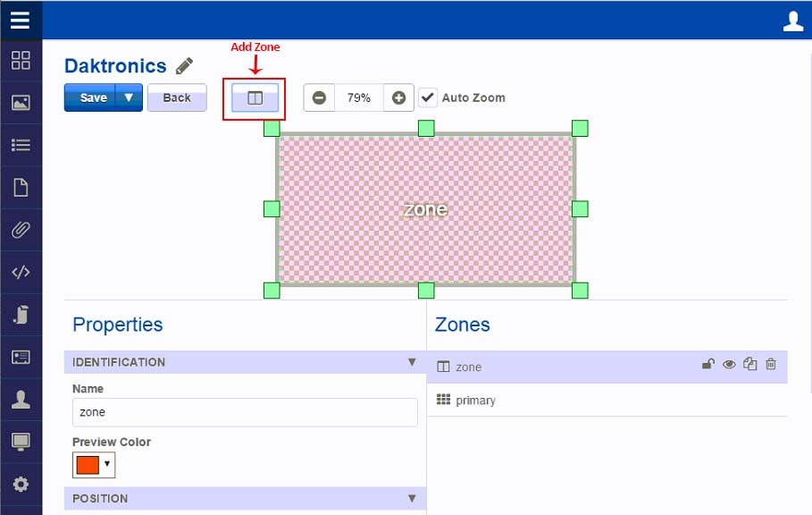Open the user account profile icon
Screen dimensions: 812x515
792,21
